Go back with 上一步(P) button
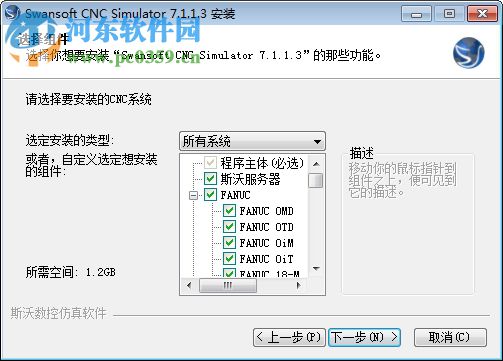 [x=289, y=337]
